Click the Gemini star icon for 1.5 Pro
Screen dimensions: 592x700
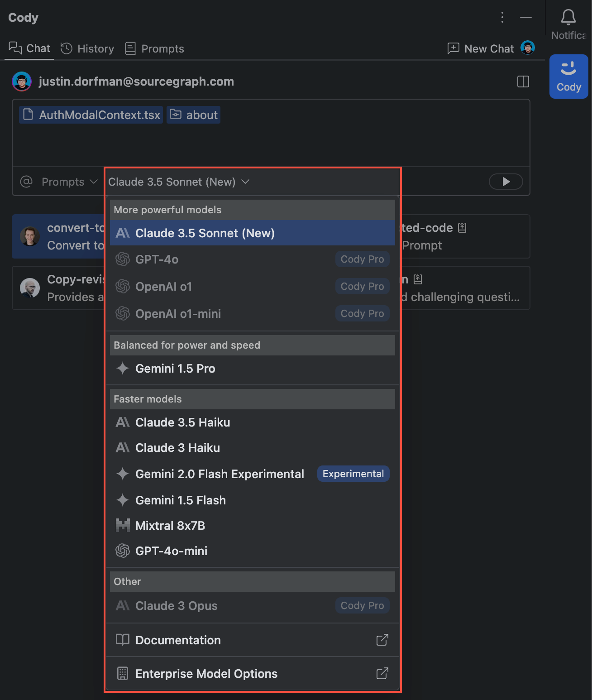[123, 368]
